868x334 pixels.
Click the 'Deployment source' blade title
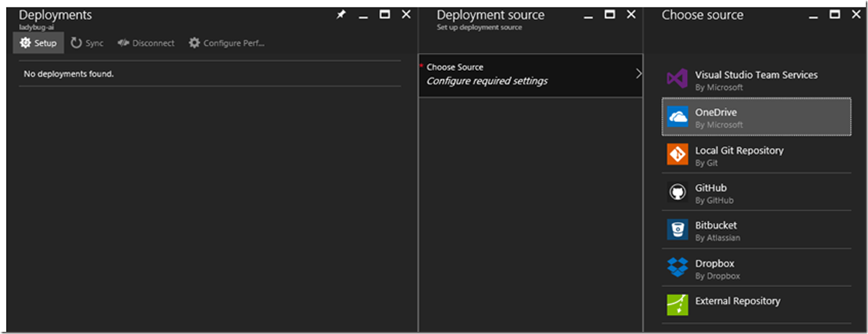click(491, 15)
